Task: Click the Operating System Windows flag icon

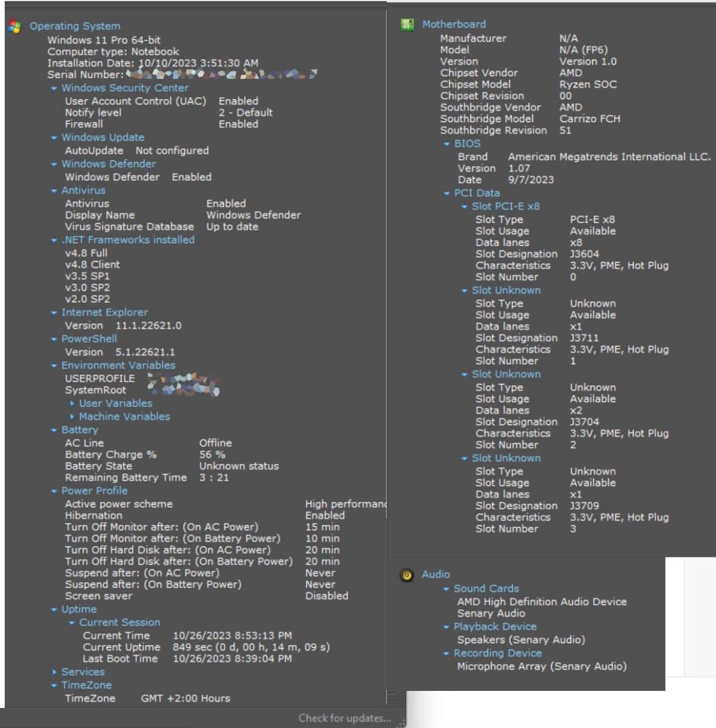Action: coord(15,27)
